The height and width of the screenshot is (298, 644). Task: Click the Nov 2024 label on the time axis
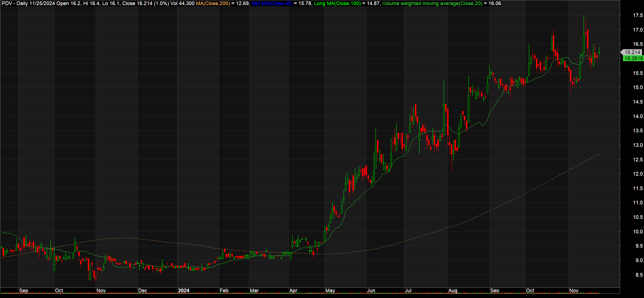tap(574, 291)
